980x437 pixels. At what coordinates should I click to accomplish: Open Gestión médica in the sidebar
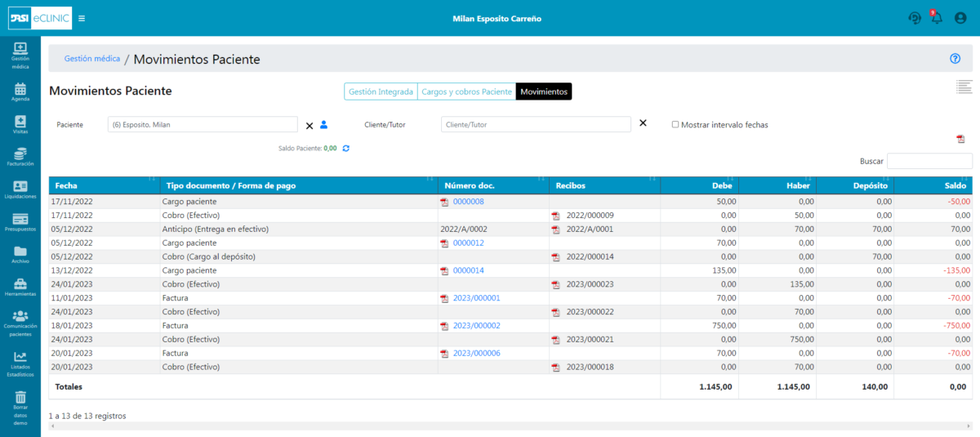[x=20, y=56]
